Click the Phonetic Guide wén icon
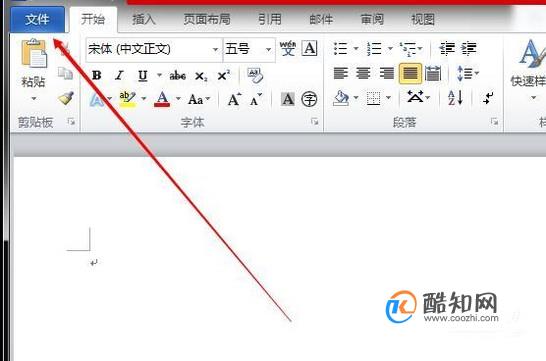 pyautogui.click(x=288, y=48)
